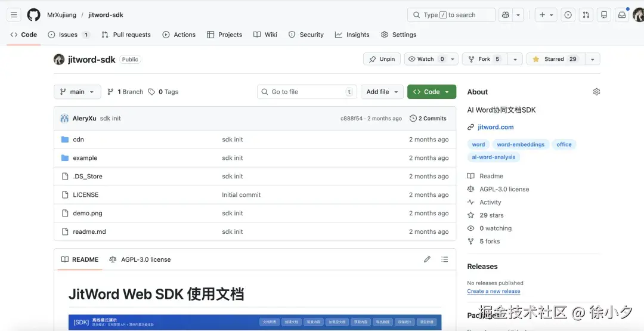Expand the Fork options dropdown arrow
This screenshot has height=331, width=644.
point(515,59)
